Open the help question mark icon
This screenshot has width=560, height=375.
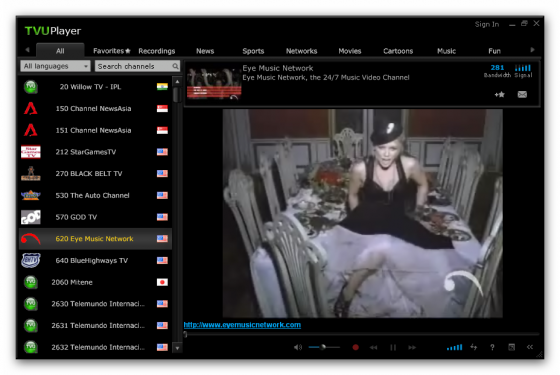pos(492,347)
